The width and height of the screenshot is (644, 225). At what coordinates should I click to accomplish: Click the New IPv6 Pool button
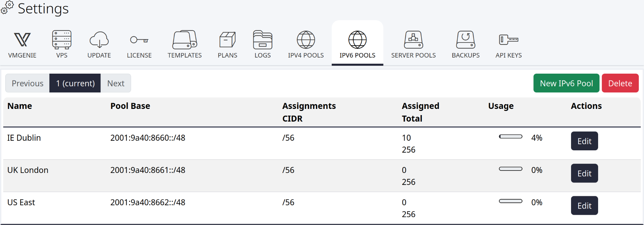566,83
